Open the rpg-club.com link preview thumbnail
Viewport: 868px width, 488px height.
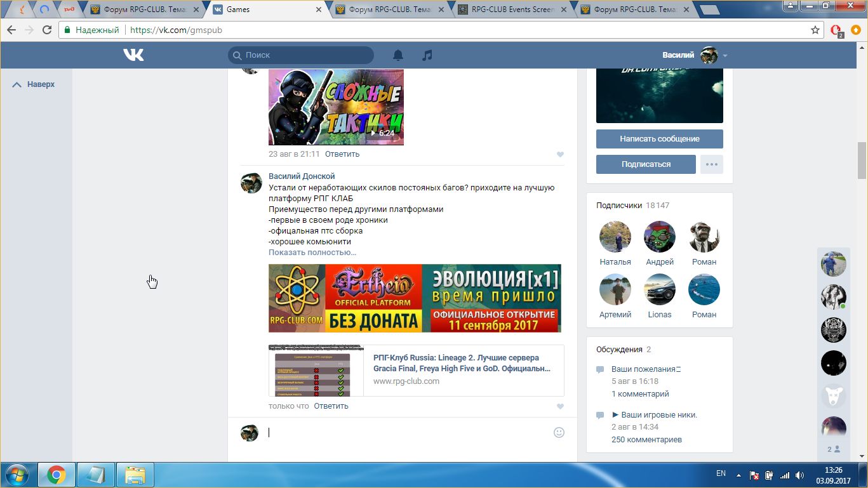coord(316,371)
